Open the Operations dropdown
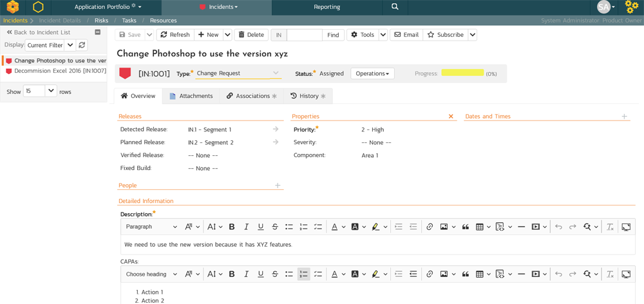 [x=372, y=73]
